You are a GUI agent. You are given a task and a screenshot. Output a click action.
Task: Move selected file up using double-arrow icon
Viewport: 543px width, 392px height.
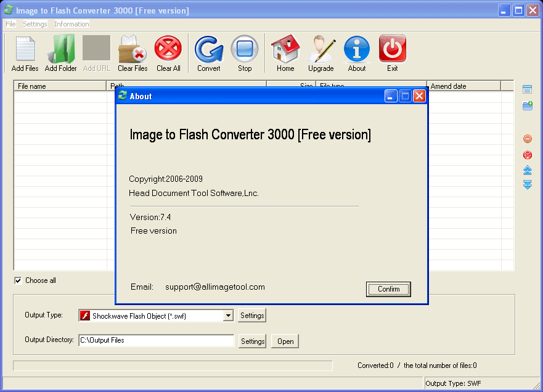527,171
